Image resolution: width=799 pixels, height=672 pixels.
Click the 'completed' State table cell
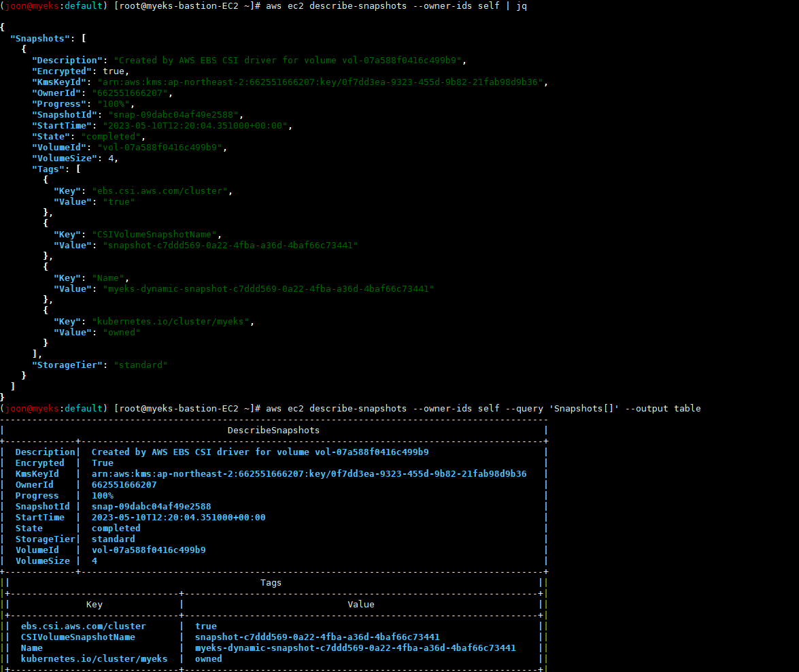(116, 528)
